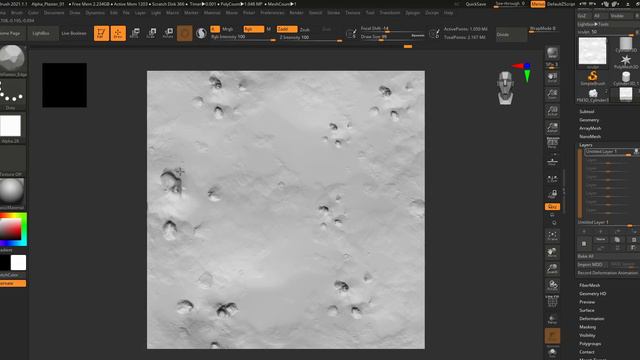Click the Zoom3D navigation icon
640x360 pixels.
click(x=552, y=268)
